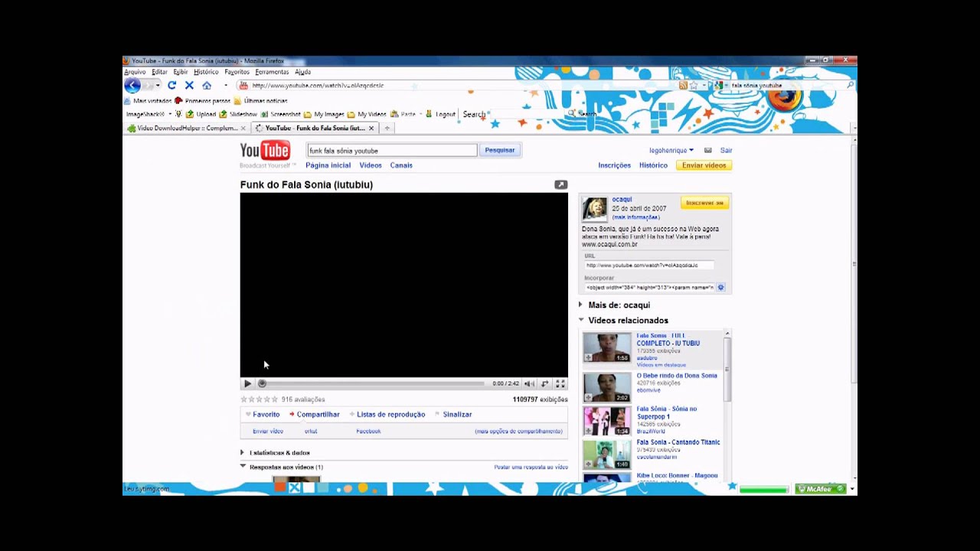Click ImageShack Upload toolbar icon
This screenshot has height=551, width=980.
pyautogui.click(x=201, y=114)
